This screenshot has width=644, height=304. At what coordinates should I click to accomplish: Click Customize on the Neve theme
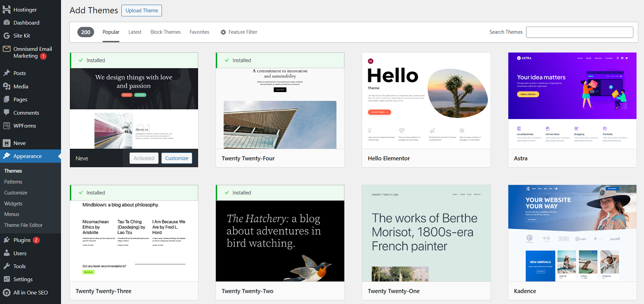177,158
